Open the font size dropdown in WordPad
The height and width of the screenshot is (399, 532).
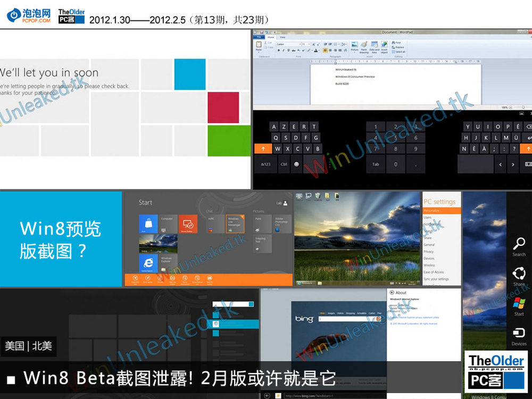point(310,44)
